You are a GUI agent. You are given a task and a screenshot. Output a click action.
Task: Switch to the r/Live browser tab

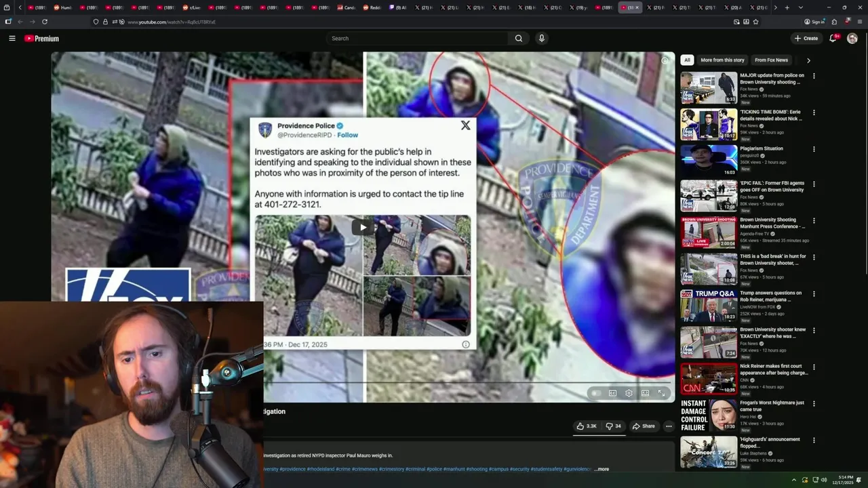[192, 7]
